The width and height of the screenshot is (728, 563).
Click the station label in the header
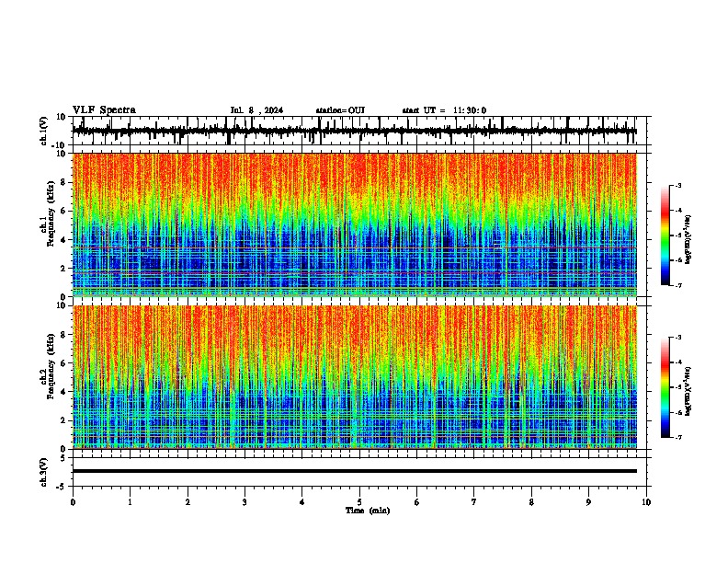coord(340,110)
